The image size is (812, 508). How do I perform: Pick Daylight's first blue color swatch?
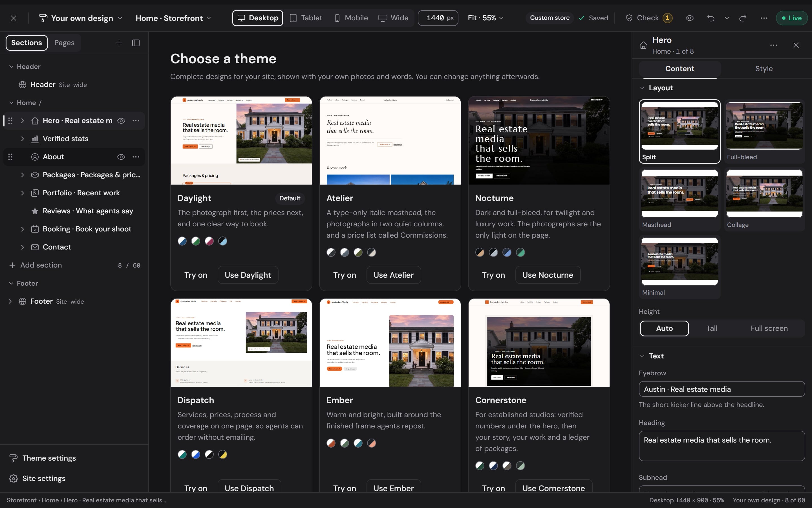[x=182, y=241]
